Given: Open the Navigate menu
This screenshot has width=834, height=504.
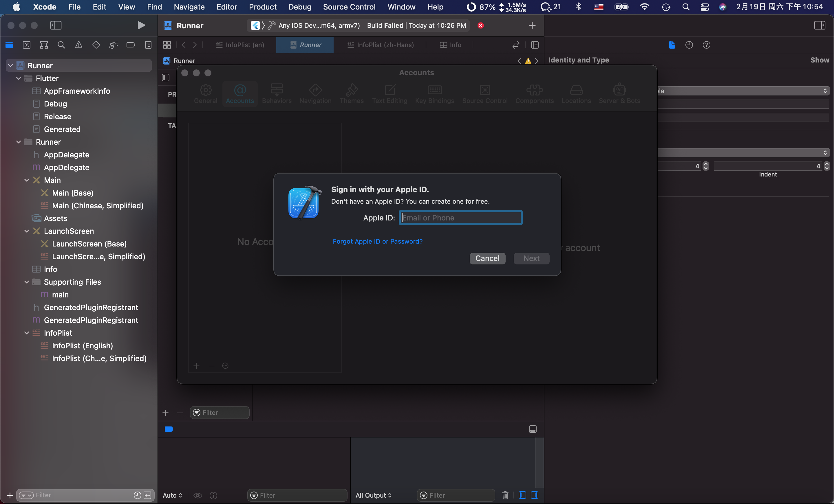Looking at the screenshot, I should click(189, 7).
